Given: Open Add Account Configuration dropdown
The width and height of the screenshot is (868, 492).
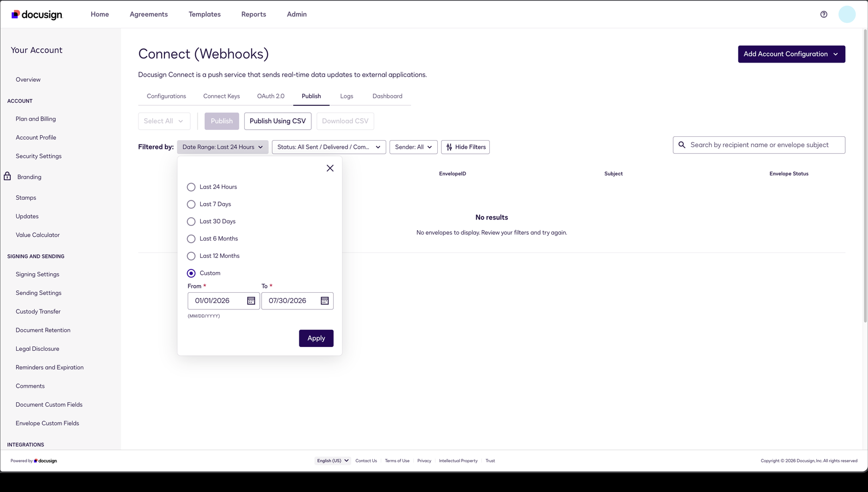Looking at the screenshot, I should pos(792,54).
